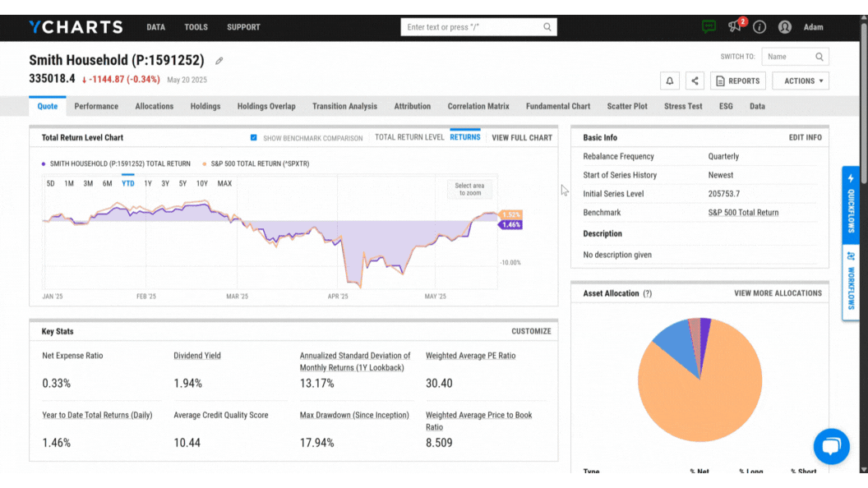Select 3Y chart range
This screenshot has width=868, height=488.
(x=165, y=184)
